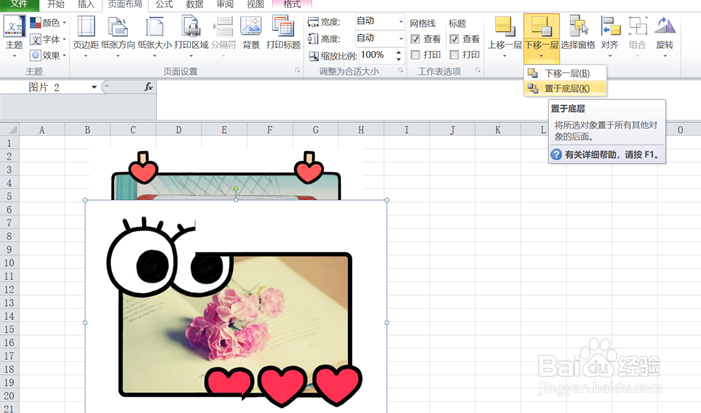Open the 主题 themes gallery icon

click(x=14, y=26)
